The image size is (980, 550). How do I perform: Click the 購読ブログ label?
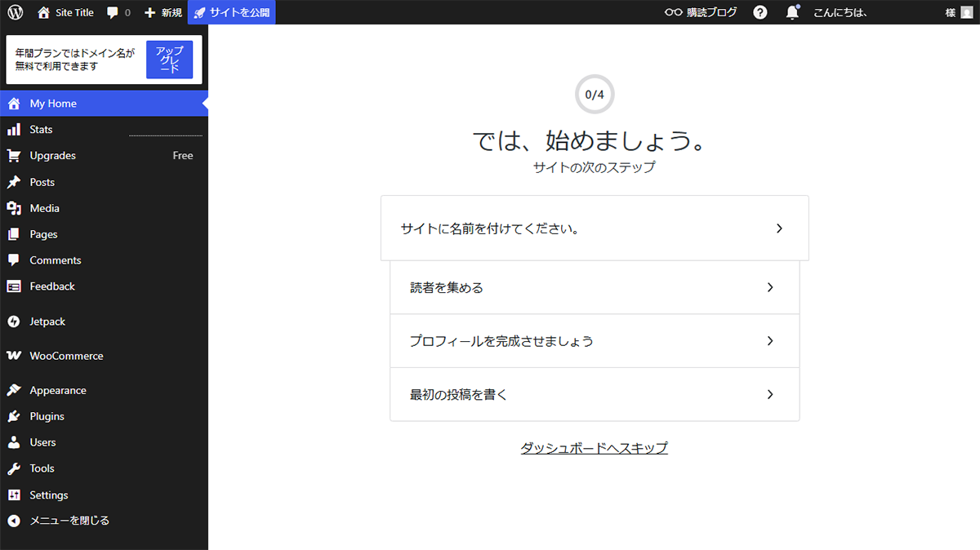pos(712,12)
